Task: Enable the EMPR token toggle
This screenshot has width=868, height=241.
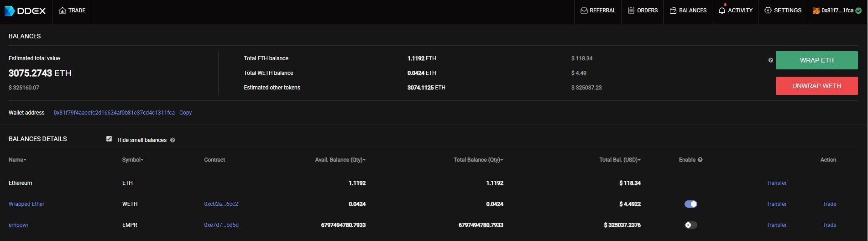Action: point(690,225)
